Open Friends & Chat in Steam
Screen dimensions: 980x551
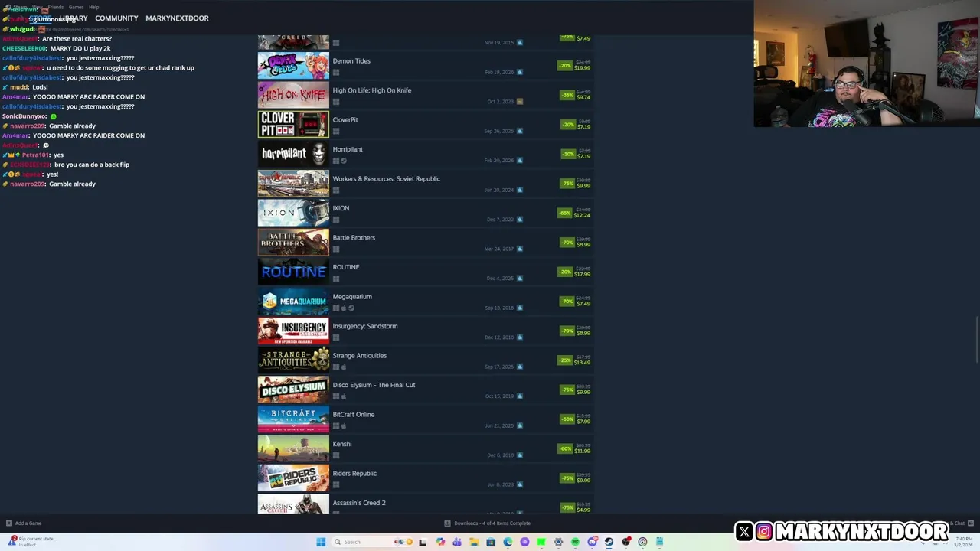[962, 523]
